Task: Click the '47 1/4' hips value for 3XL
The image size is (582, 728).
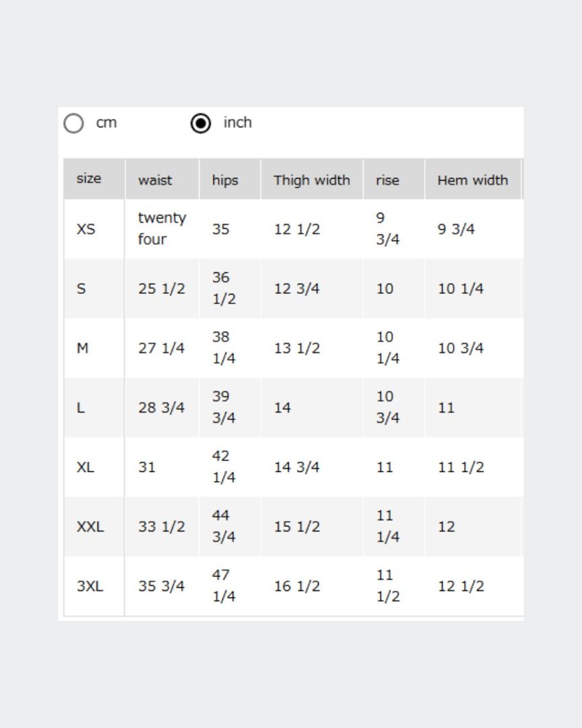Action: (x=224, y=585)
